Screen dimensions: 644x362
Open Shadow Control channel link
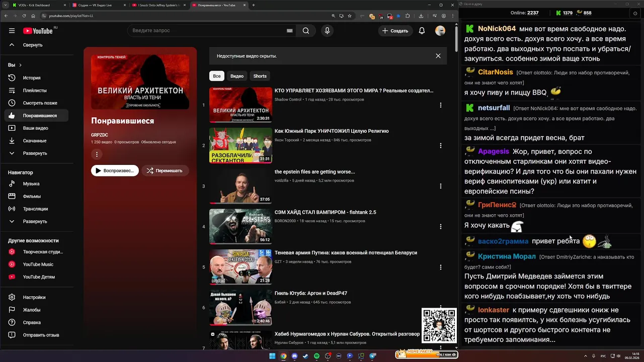[x=288, y=100]
